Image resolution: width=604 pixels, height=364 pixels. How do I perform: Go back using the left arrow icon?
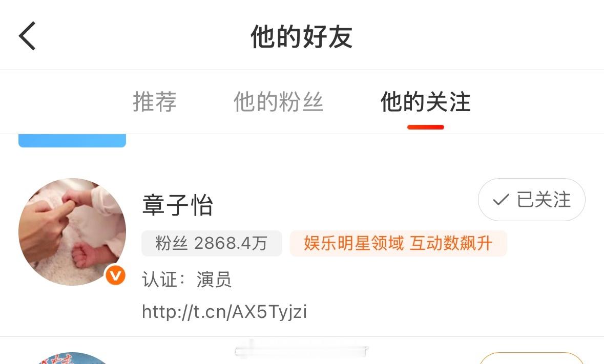pos(27,36)
